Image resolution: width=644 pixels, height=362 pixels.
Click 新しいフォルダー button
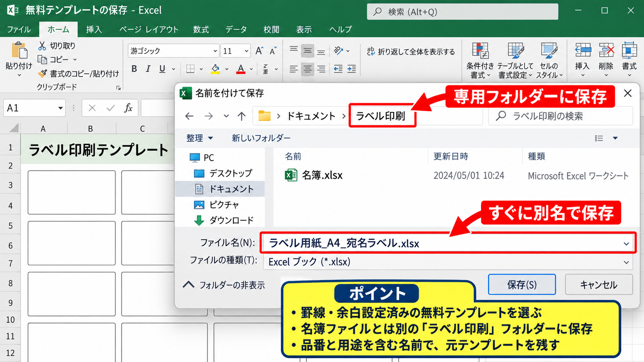[261, 138]
